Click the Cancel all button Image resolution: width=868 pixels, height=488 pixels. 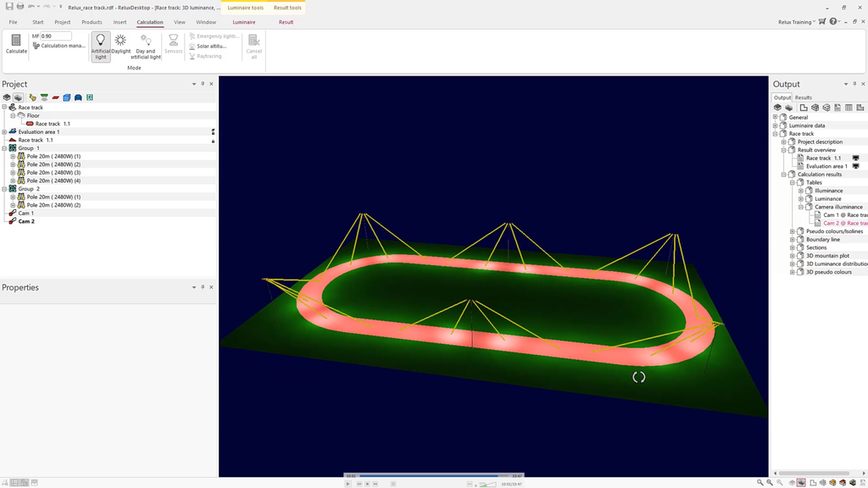pos(254,47)
